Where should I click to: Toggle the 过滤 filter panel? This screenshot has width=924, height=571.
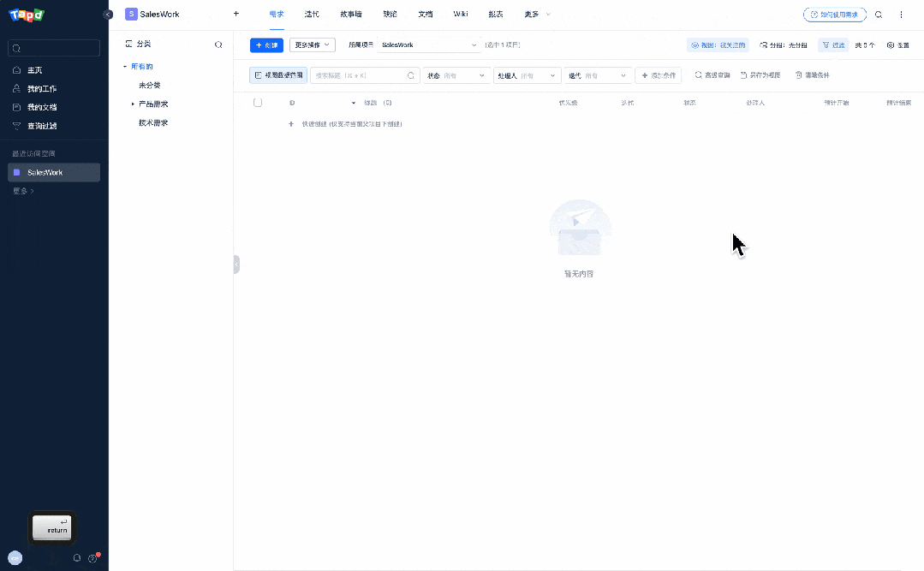click(x=833, y=45)
